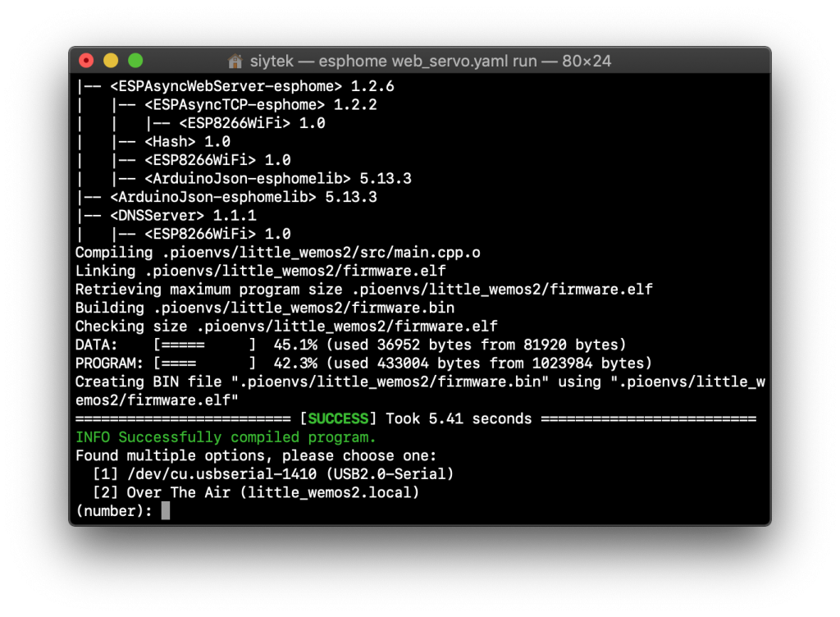Click the green "SUCCESS" status label
Screen dimensions: 840x617
tap(338, 418)
